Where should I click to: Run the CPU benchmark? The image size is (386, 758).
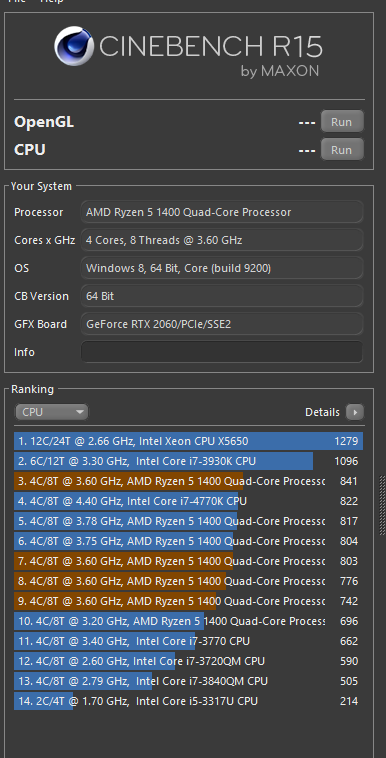(342, 150)
